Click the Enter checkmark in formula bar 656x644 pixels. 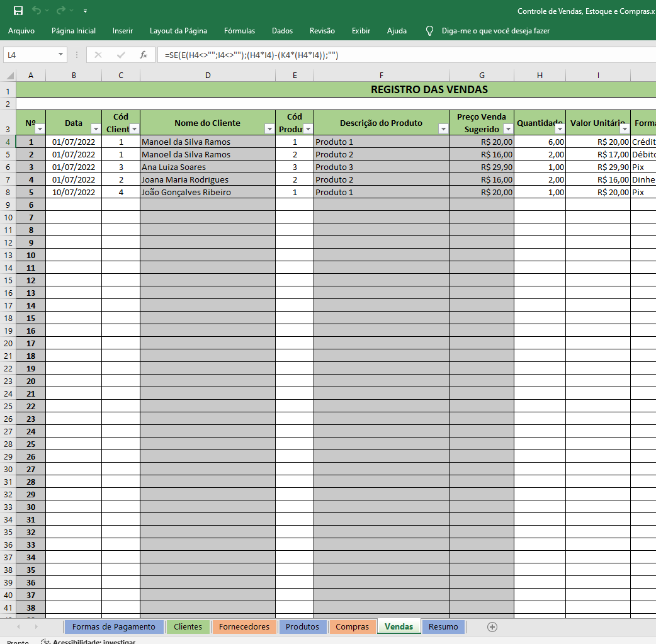click(x=121, y=55)
